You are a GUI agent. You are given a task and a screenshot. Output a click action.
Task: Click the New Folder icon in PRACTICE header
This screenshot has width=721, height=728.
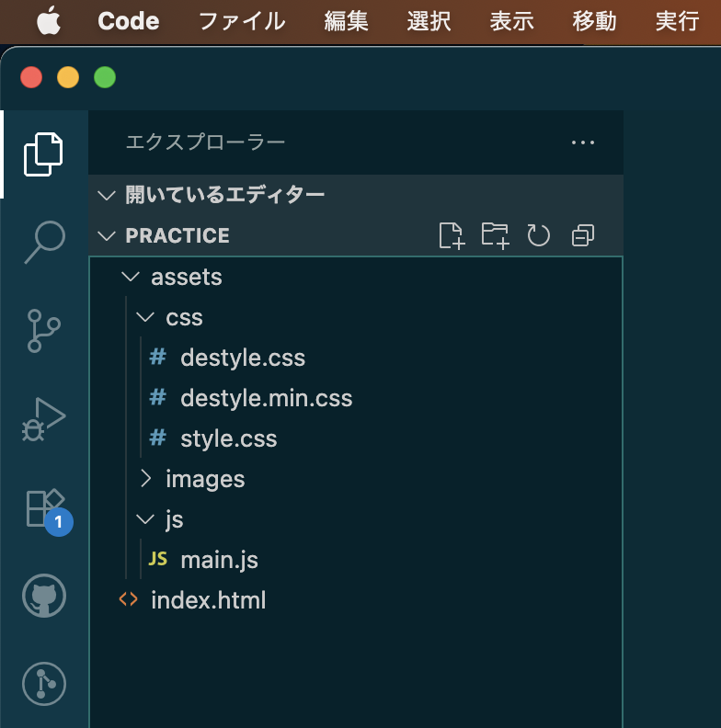[x=495, y=236]
